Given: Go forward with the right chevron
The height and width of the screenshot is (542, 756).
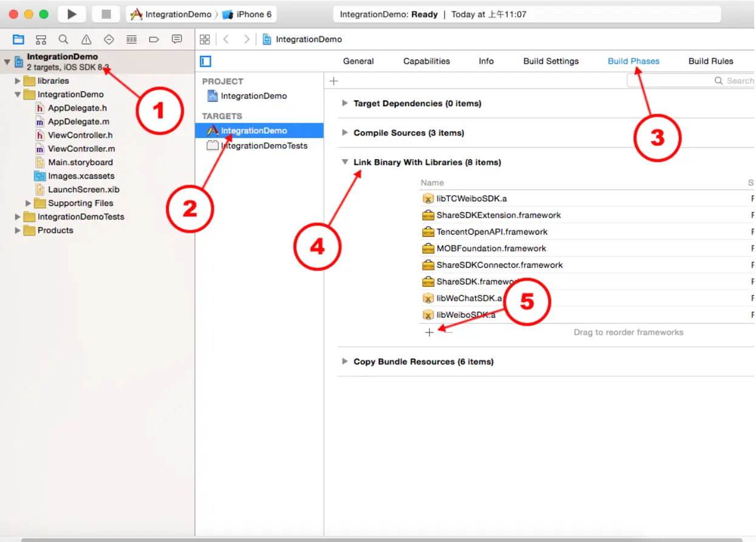Looking at the screenshot, I should (x=246, y=39).
